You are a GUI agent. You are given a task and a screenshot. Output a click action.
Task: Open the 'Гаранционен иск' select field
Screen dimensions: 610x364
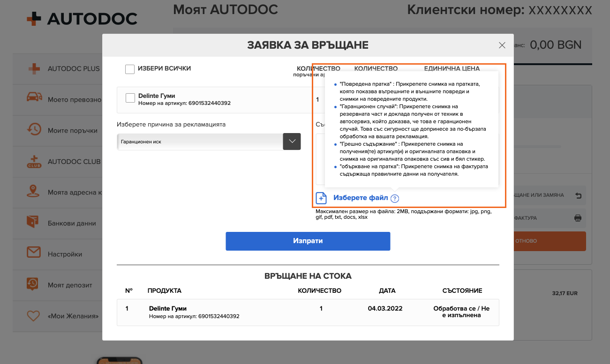pyautogui.click(x=200, y=141)
